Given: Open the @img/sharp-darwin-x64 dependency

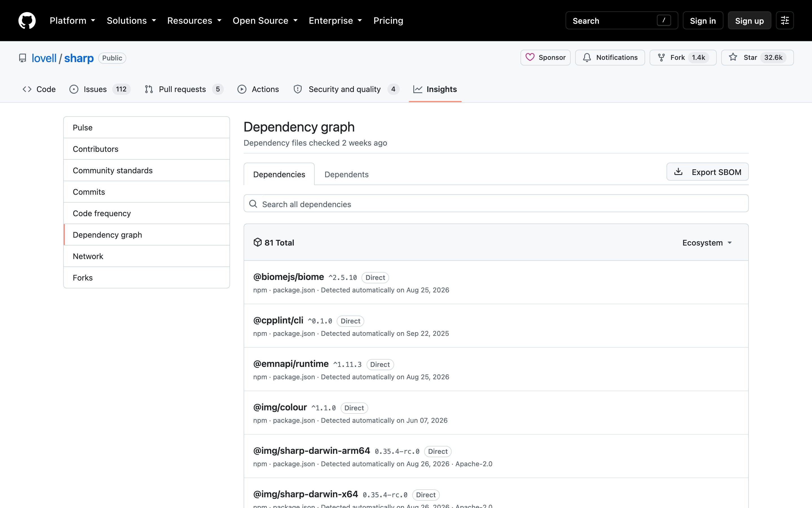Looking at the screenshot, I should coord(305,494).
